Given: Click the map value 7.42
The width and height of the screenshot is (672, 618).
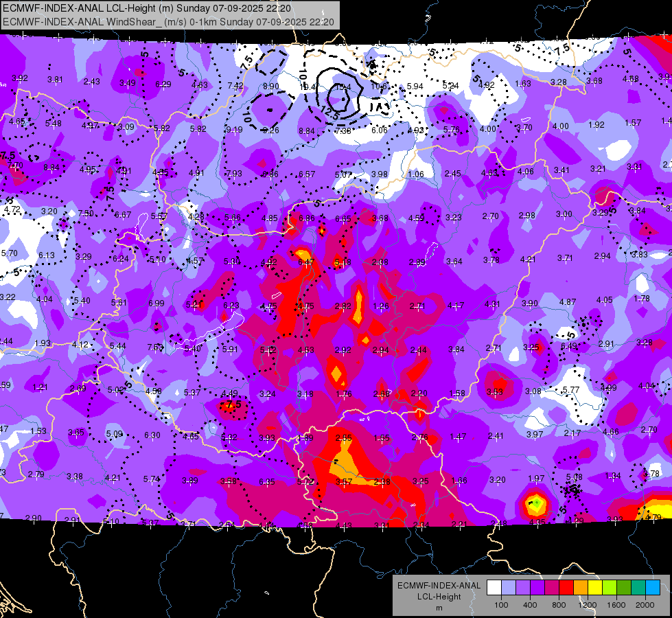Looking at the screenshot, I should [235, 86].
